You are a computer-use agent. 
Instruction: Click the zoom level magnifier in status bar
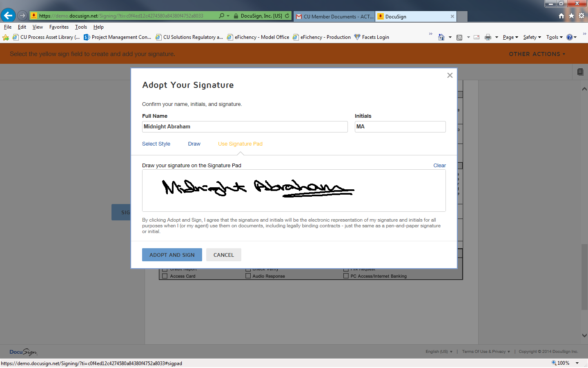point(554,363)
